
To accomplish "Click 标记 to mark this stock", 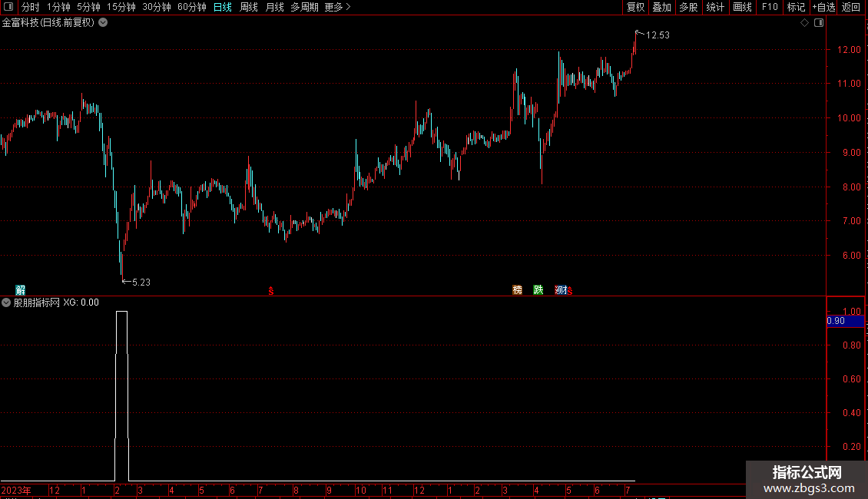I will (x=796, y=7).
